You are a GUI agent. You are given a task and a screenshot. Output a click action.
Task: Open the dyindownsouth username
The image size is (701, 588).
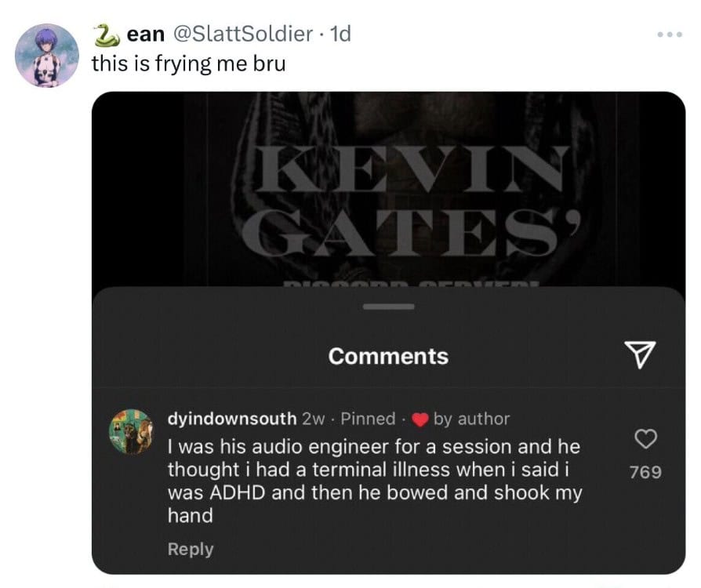(x=232, y=419)
